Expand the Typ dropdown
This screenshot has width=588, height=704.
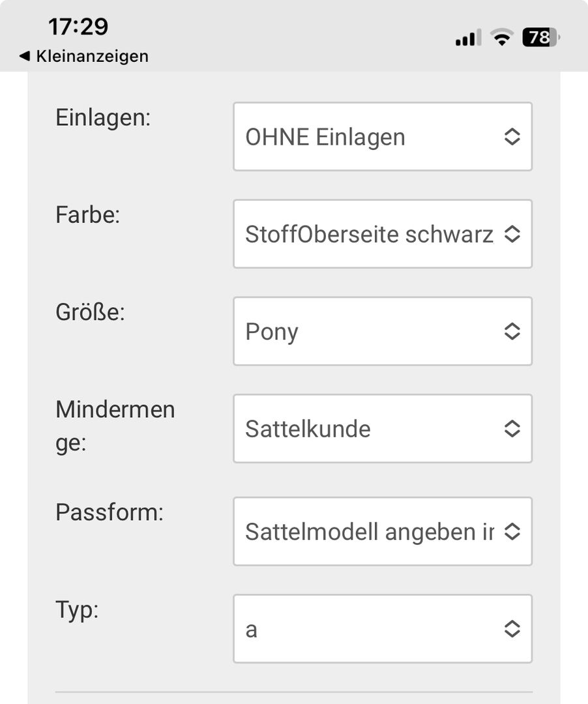coord(382,629)
